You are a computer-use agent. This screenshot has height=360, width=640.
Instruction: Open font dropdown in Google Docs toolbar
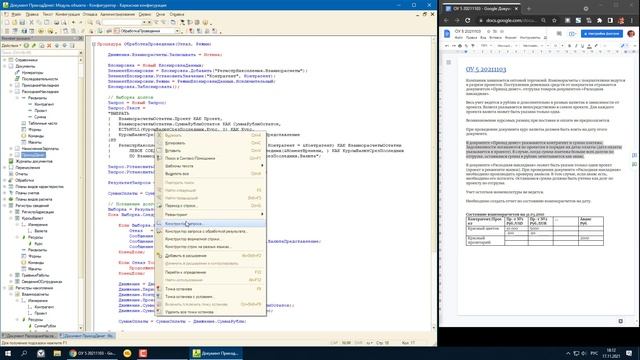533,46
